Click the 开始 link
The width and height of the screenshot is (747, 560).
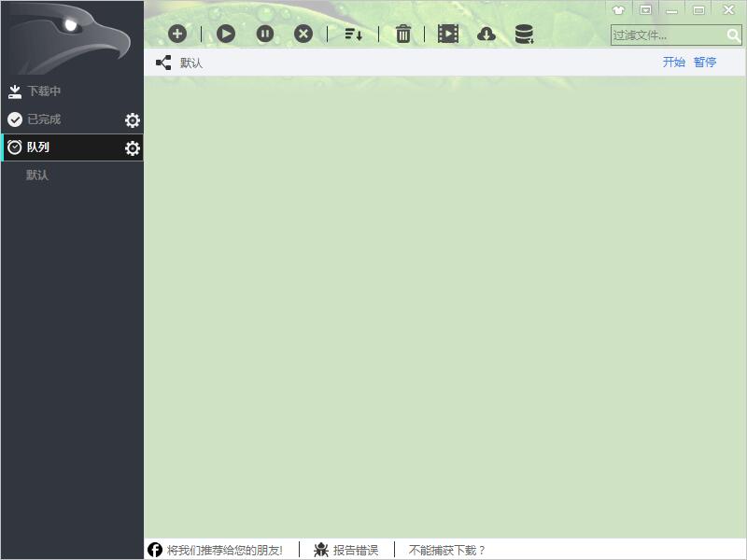[673, 62]
